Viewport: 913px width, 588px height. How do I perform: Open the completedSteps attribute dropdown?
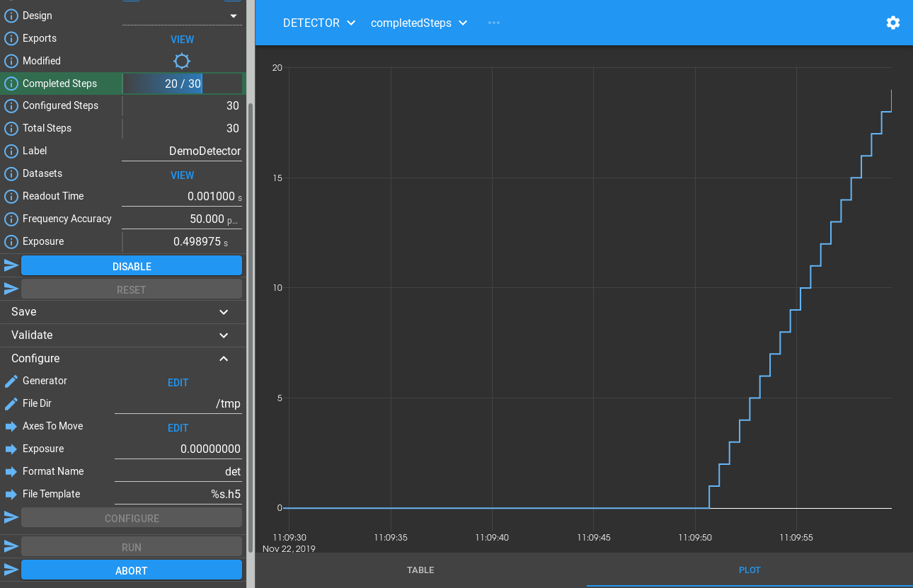click(419, 23)
